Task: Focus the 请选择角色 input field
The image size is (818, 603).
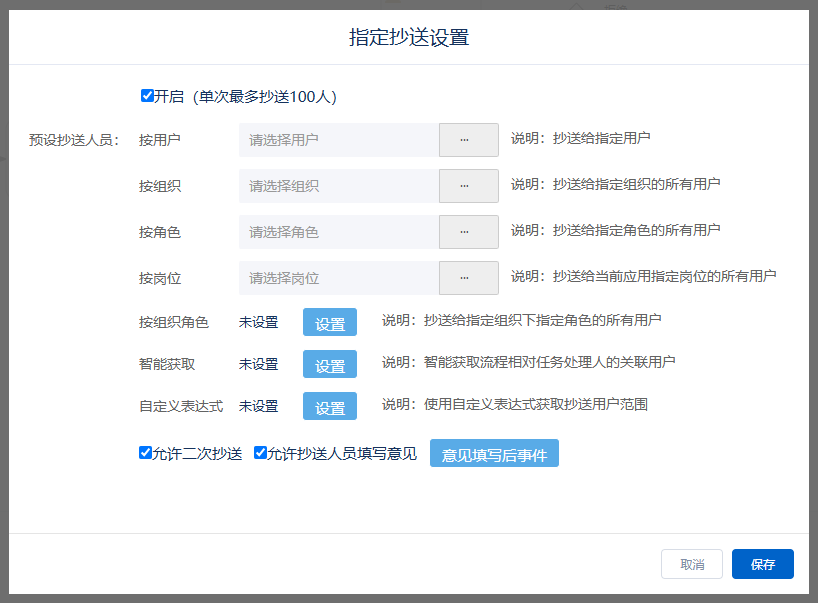Action: click(338, 232)
